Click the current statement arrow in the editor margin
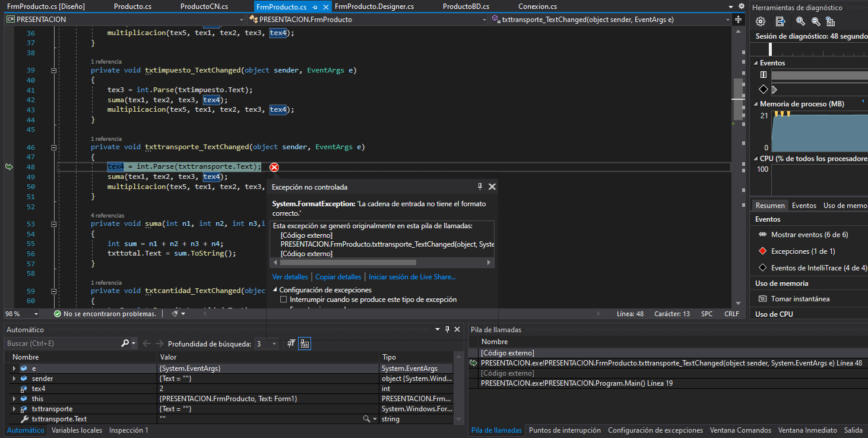 point(8,167)
